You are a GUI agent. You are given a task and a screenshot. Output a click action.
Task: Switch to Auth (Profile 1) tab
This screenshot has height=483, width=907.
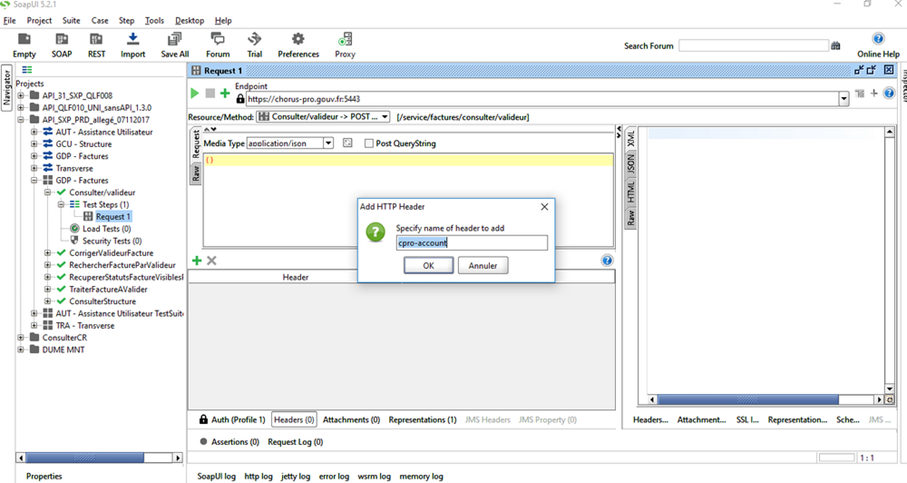[x=233, y=419]
